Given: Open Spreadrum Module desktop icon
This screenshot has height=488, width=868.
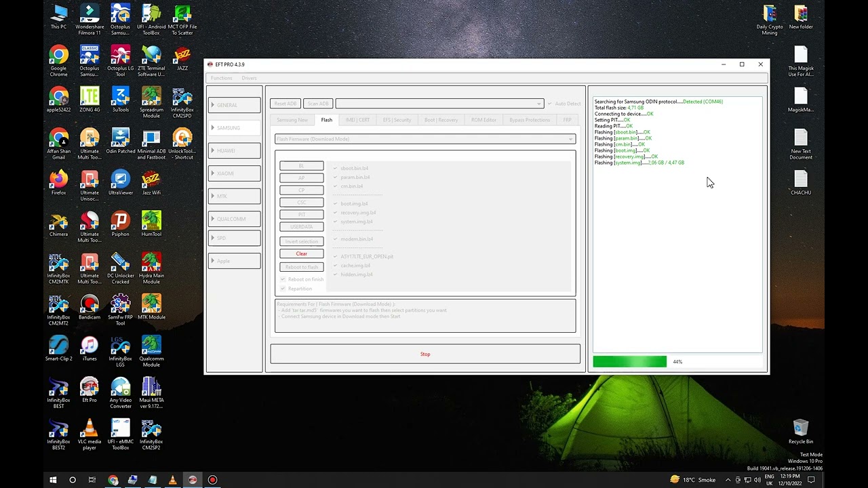Looking at the screenshot, I should (x=151, y=102).
